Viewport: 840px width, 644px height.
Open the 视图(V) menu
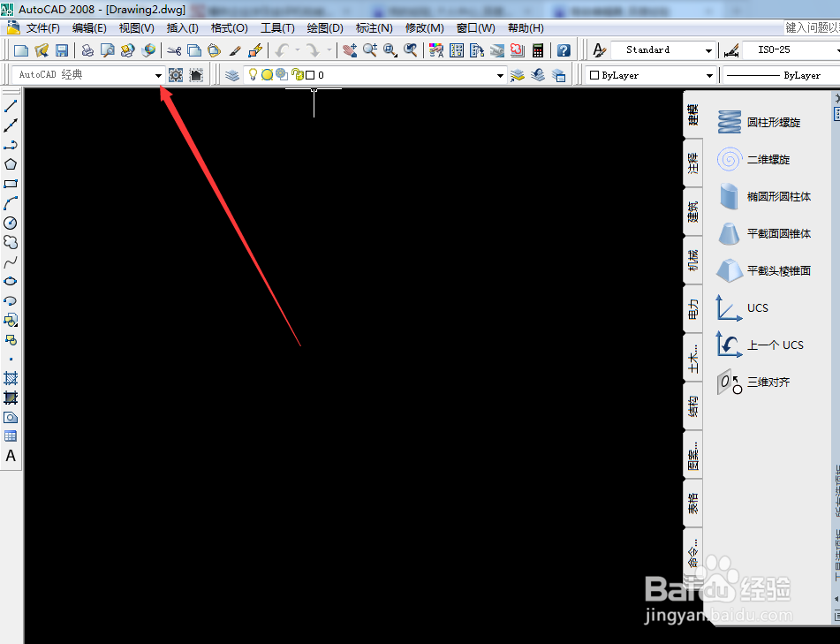[x=137, y=28]
